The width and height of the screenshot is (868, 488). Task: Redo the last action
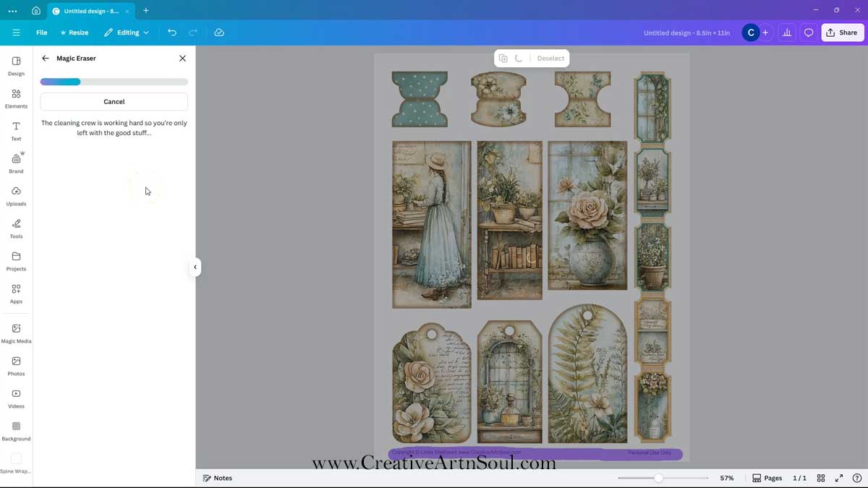click(193, 33)
